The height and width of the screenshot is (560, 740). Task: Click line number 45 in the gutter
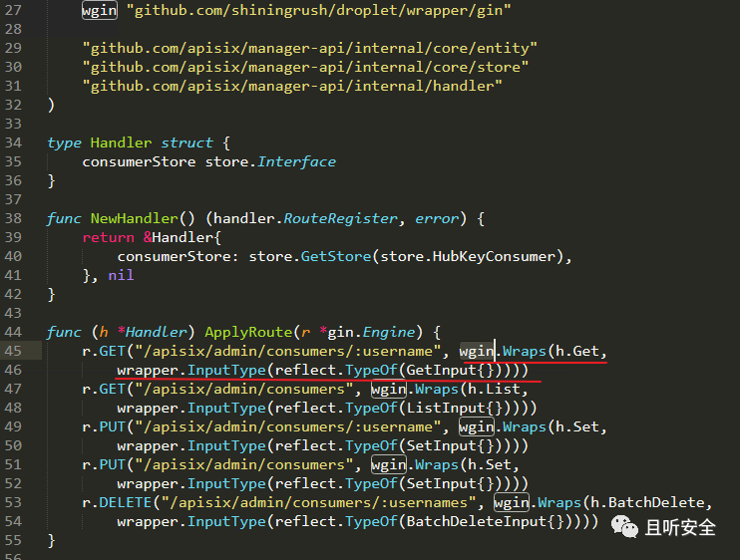pyautogui.click(x=13, y=351)
